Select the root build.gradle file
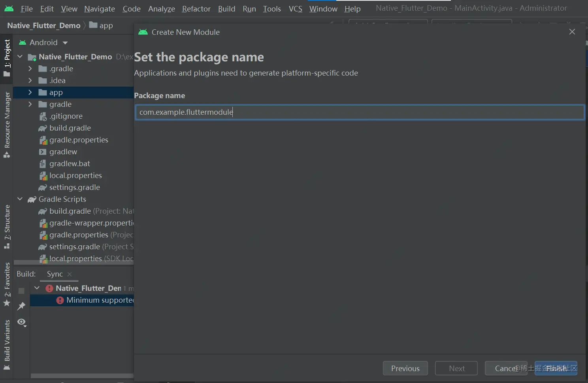The height and width of the screenshot is (383, 588). pyautogui.click(x=70, y=128)
